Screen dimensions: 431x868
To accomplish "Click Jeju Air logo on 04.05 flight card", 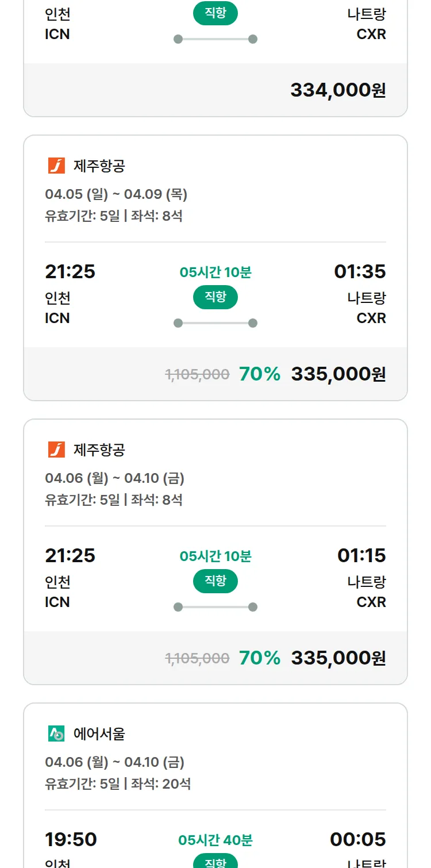I will coord(56,166).
